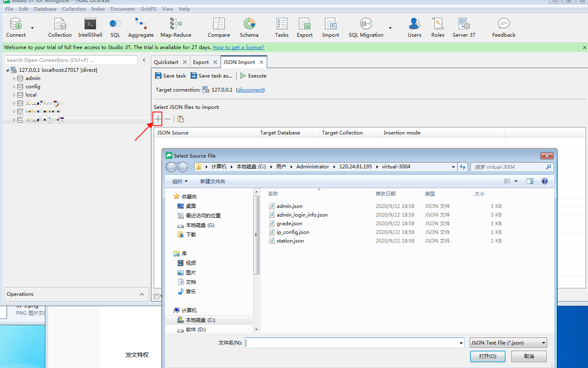588x368 pixels.
Task: Expand the config database node
Action: pos(14,87)
